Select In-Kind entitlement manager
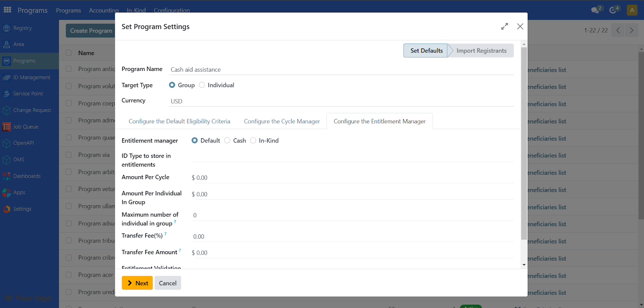644x308 pixels. (x=253, y=140)
